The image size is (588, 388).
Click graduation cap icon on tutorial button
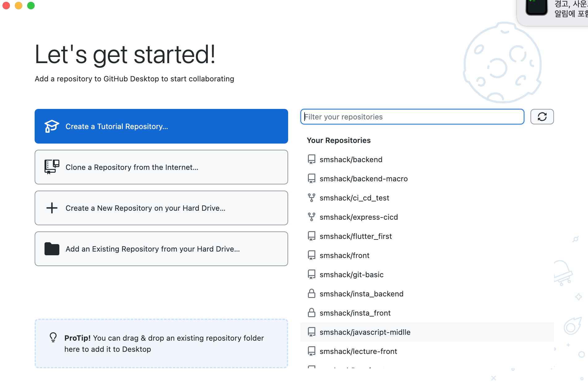coord(52,126)
